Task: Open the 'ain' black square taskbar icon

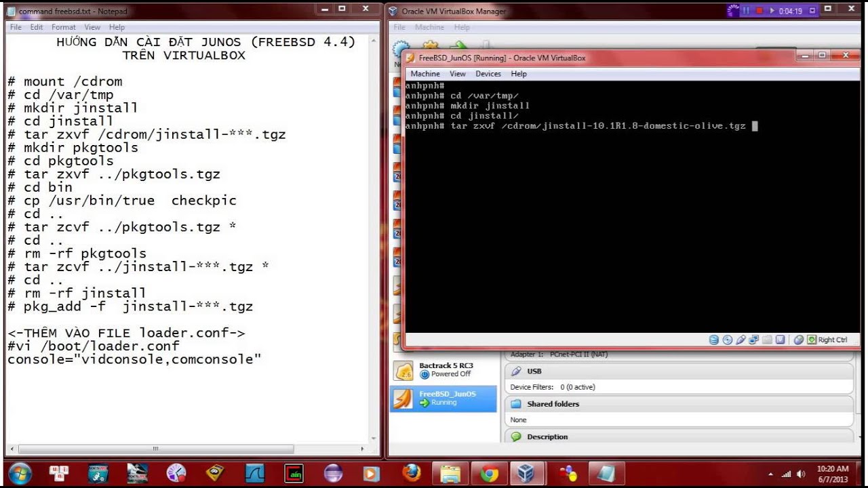Action: coord(294,473)
